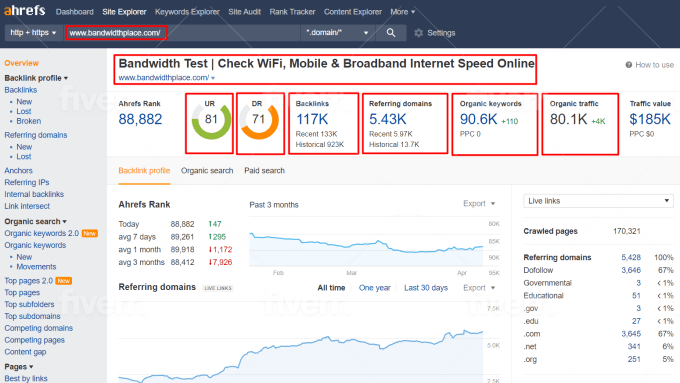Click the search magnifier button
Image resolution: width=680 pixels, height=383 pixels.
[x=391, y=33]
